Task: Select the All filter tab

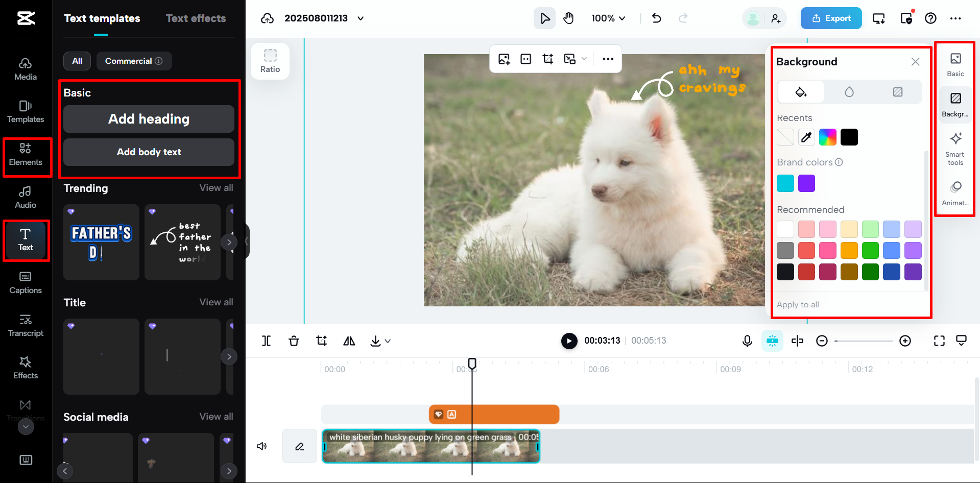Action: coord(77,61)
